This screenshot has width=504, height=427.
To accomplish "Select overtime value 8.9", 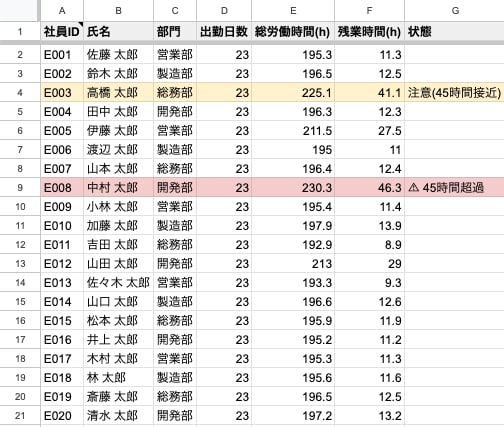I will coord(369,244).
